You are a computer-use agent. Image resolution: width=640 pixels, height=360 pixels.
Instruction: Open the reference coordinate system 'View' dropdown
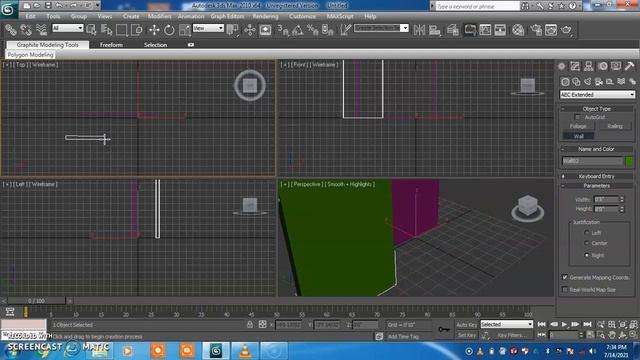pyautogui.click(x=208, y=28)
